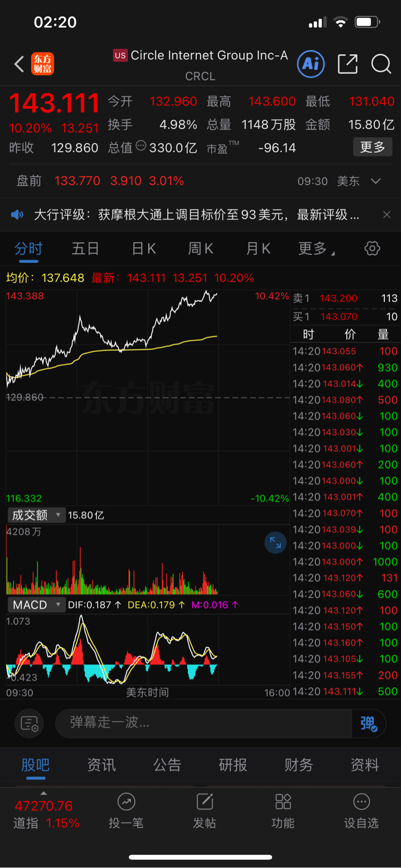Switch to 五日 tab
The image size is (401, 868).
tap(85, 249)
